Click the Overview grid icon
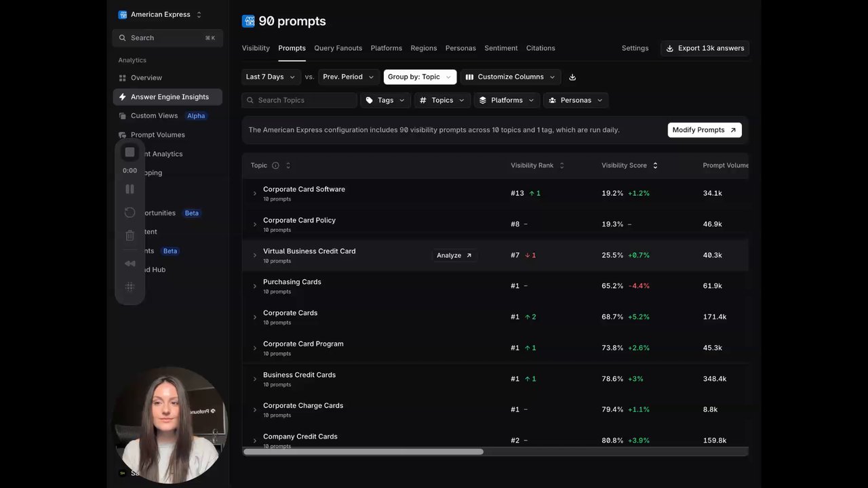This screenshot has height=488, width=868. (x=123, y=78)
